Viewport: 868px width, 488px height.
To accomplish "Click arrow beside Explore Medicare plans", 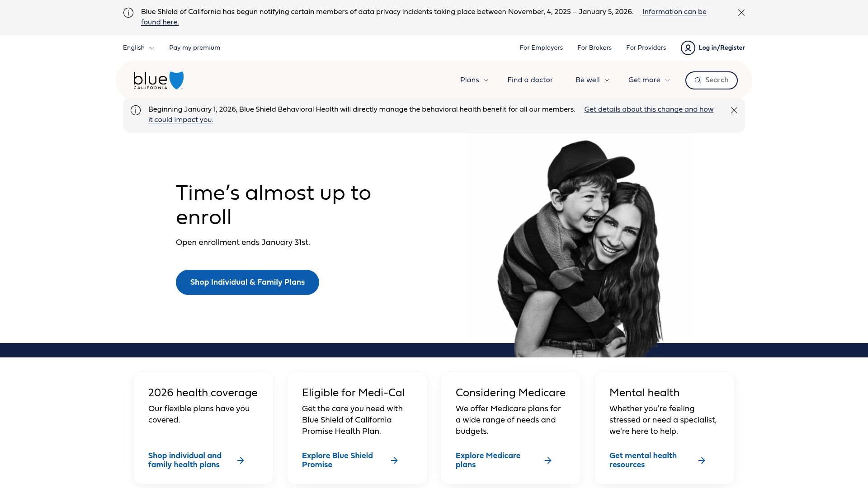I will (548, 460).
